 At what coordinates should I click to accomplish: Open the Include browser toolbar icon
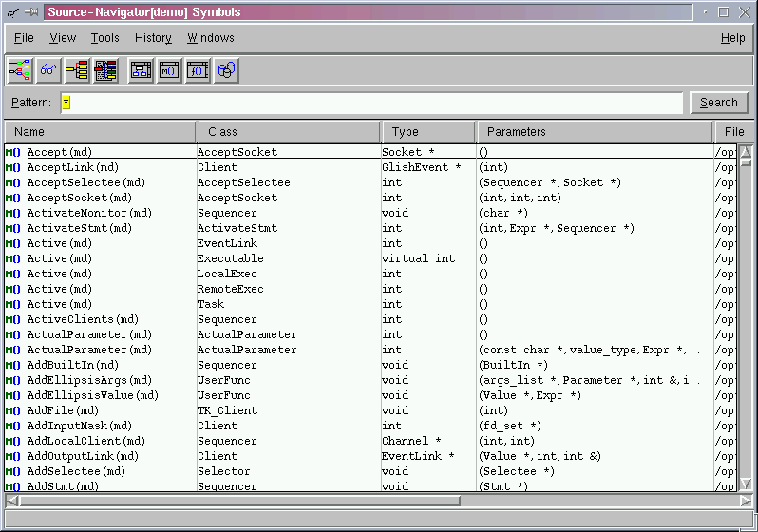(x=105, y=70)
